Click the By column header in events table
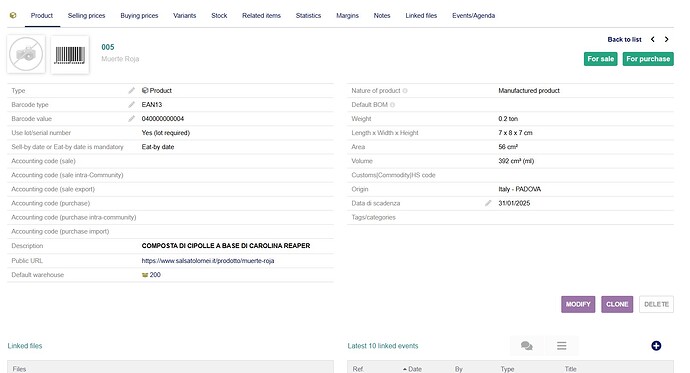 [459, 369]
